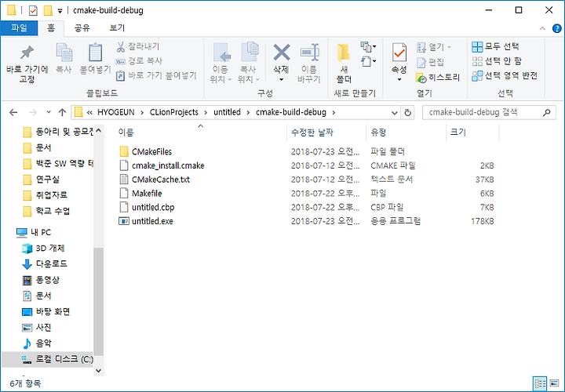Click Invert selection (선택 영역 반전)

(x=505, y=75)
